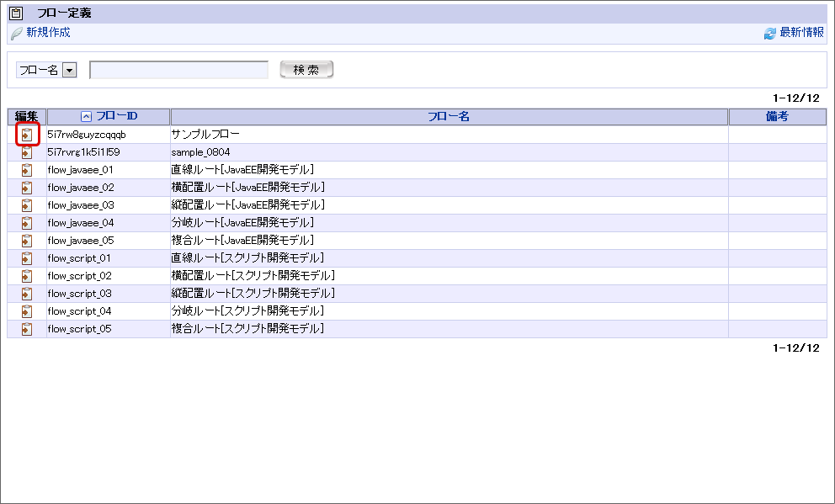The width and height of the screenshot is (835, 504).
Task: Click 縦配置ルート[スクリプト開発モデル] flow name
Action: (x=253, y=294)
